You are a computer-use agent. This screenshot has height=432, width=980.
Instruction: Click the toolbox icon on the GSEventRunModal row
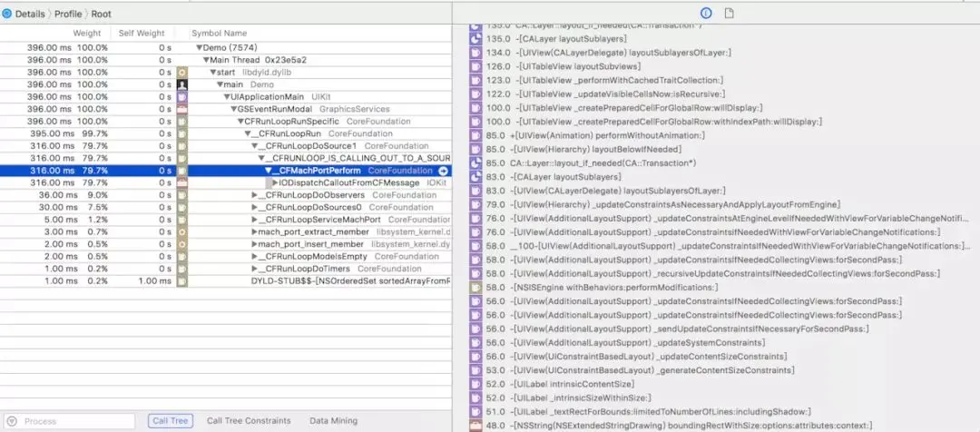(x=181, y=109)
